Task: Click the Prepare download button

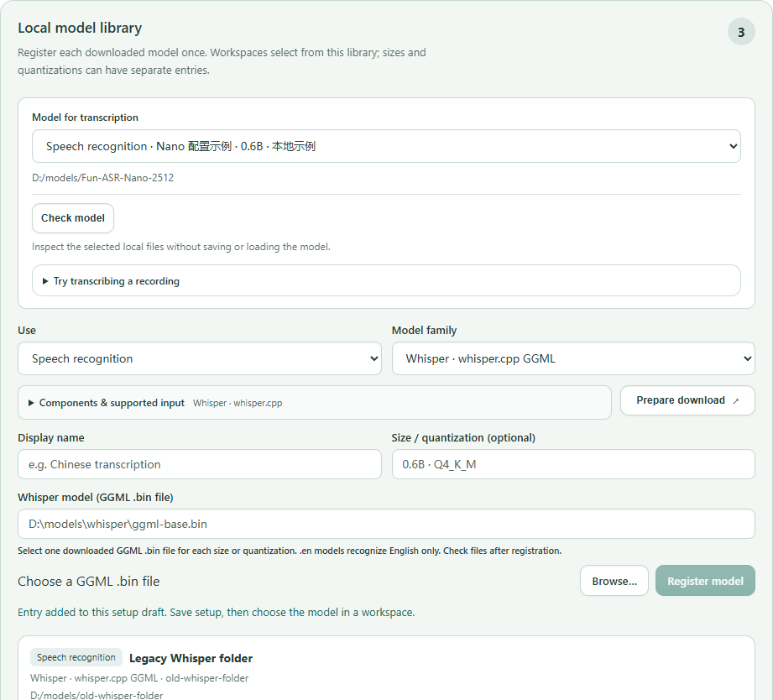Action: click(687, 400)
